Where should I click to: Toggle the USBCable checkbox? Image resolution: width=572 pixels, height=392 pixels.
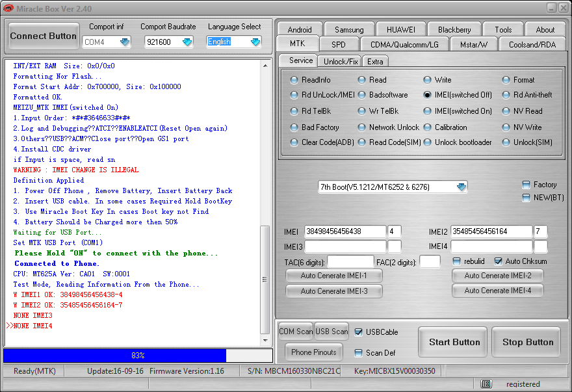pyautogui.click(x=359, y=332)
